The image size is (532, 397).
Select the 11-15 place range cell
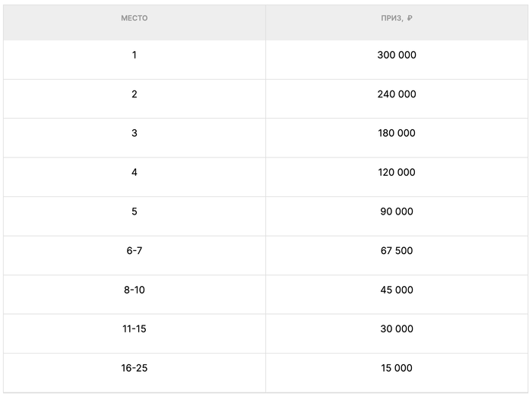pos(135,329)
